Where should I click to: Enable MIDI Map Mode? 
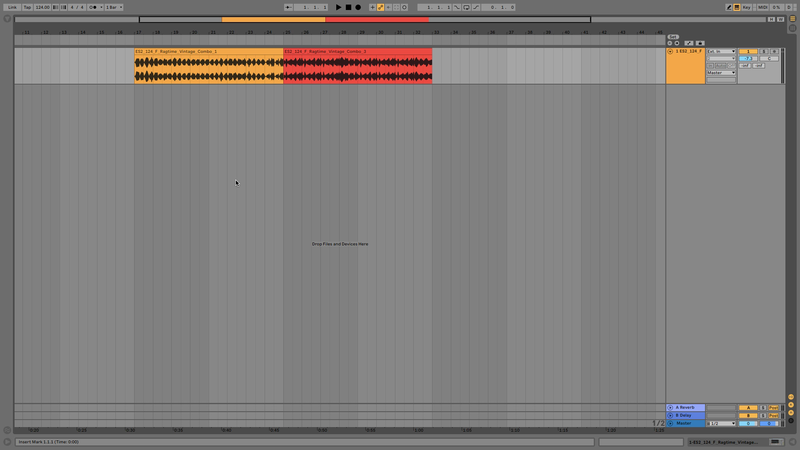(763, 7)
